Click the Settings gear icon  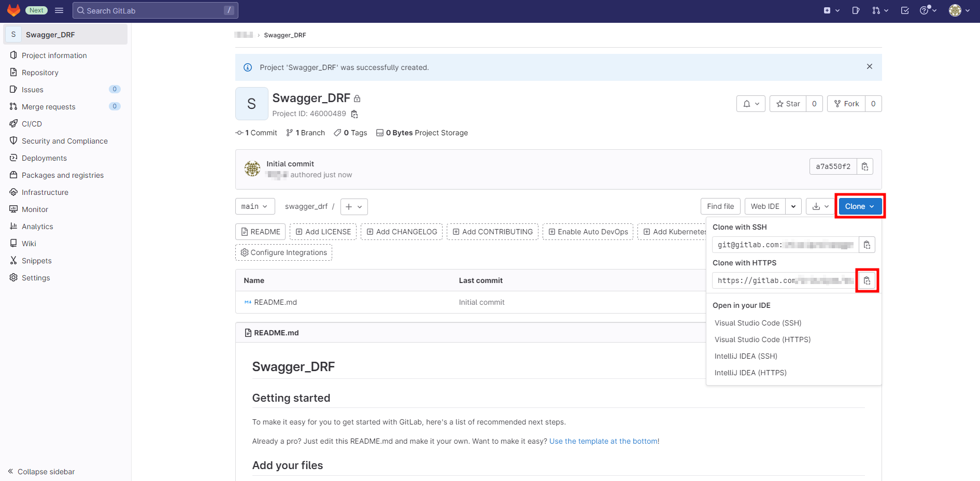[x=13, y=277]
